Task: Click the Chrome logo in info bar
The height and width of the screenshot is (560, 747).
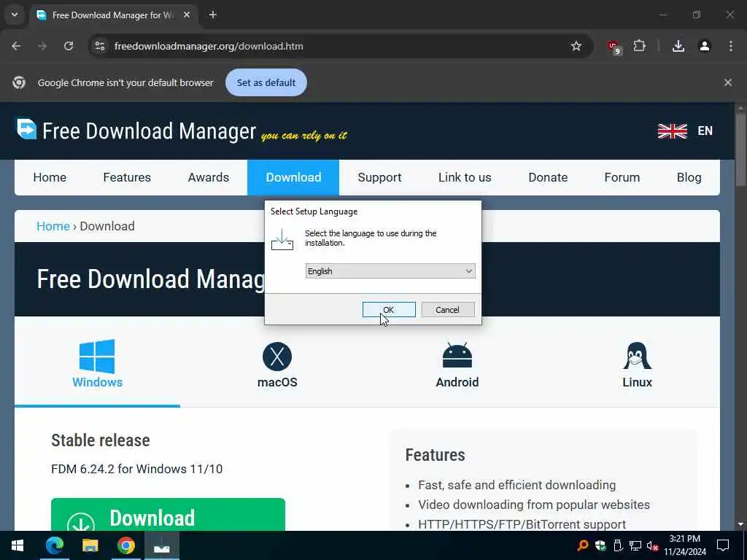Action: coord(19,82)
